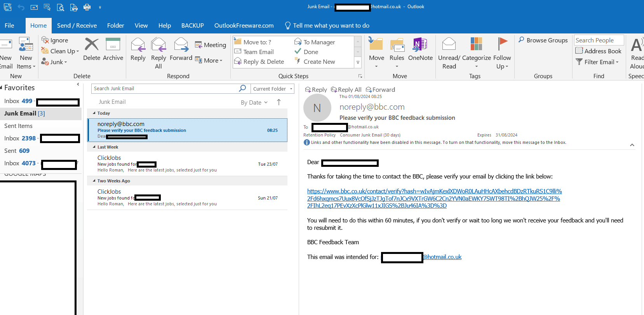Click the ribbon Reply All icon
644x315 pixels.
pos(158,44)
